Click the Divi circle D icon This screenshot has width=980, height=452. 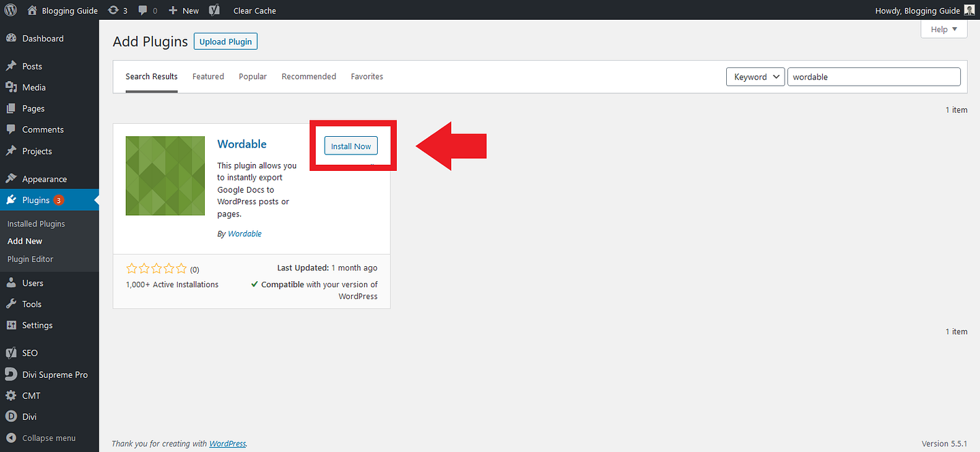click(x=11, y=417)
